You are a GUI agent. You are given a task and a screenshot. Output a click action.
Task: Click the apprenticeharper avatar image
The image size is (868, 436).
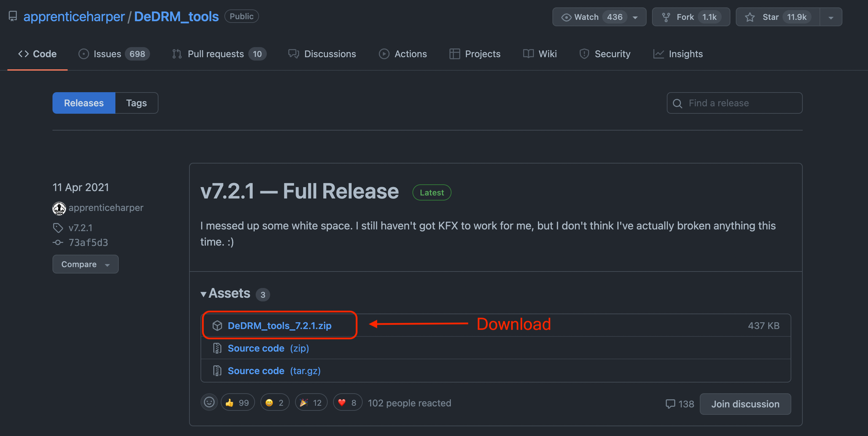(x=59, y=208)
